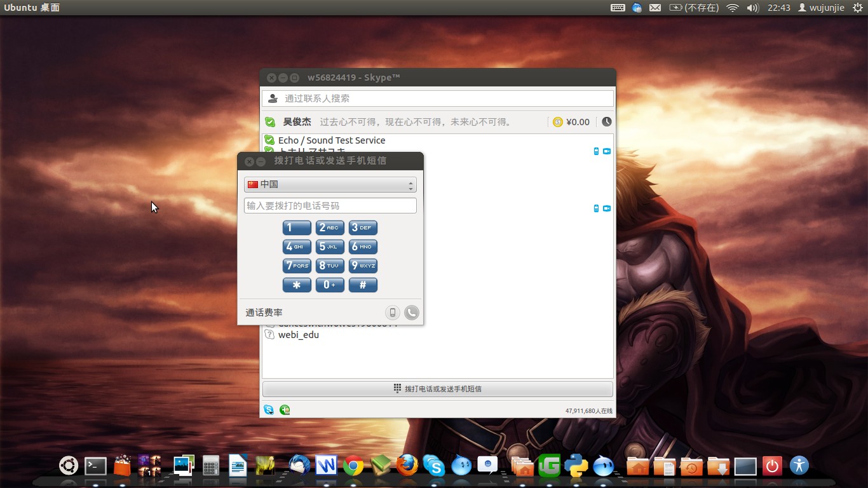The image size is (868, 488).
Task: Tap dialpad key 5 JKL
Action: (x=330, y=247)
